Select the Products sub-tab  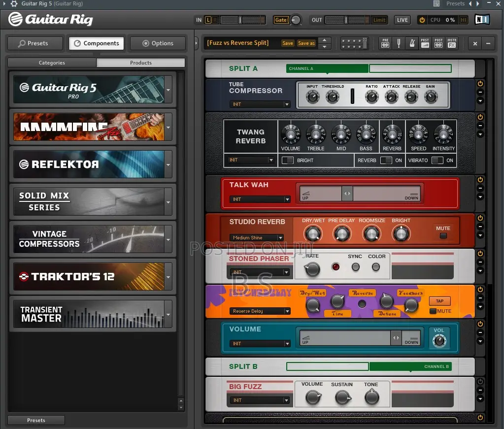click(141, 63)
